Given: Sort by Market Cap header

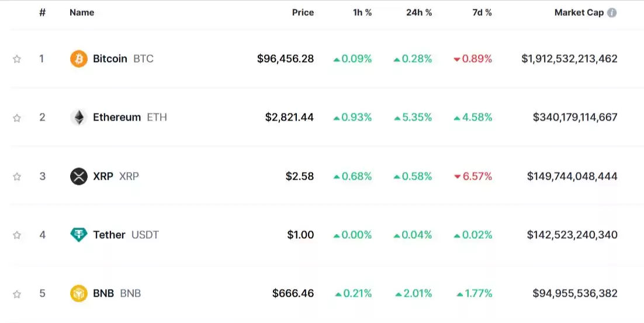Looking at the screenshot, I should coord(579,13).
